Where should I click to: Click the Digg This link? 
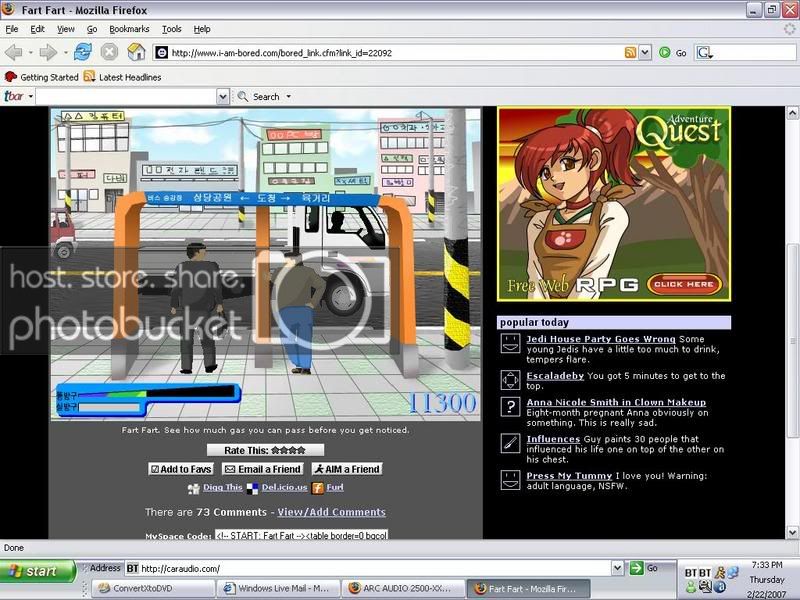222,487
